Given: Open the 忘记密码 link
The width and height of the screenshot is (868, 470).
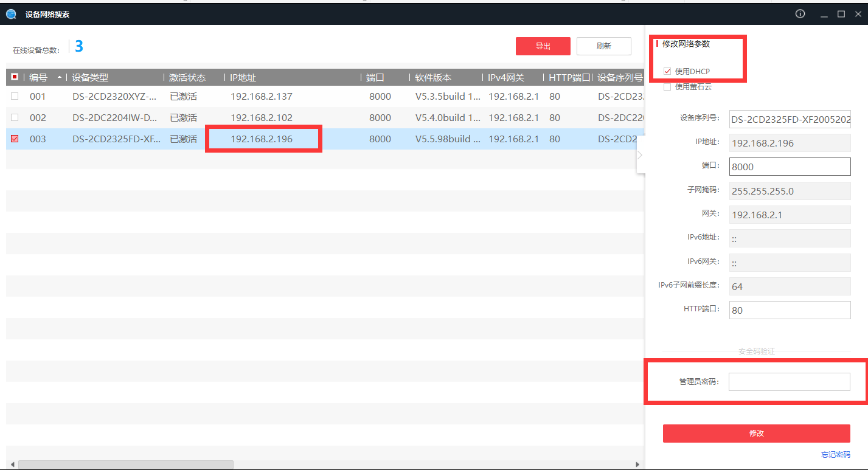Looking at the screenshot, I should click(836, 454).
